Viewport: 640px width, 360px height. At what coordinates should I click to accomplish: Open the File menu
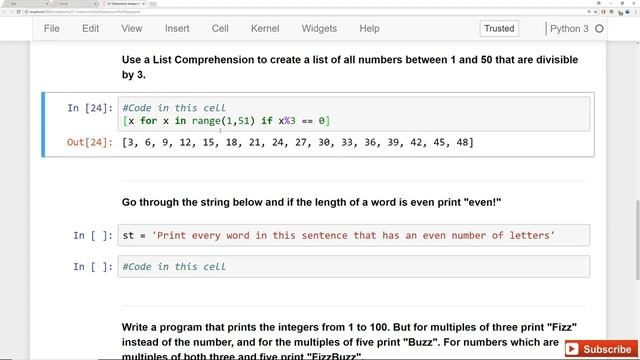[x=51, y=29]
